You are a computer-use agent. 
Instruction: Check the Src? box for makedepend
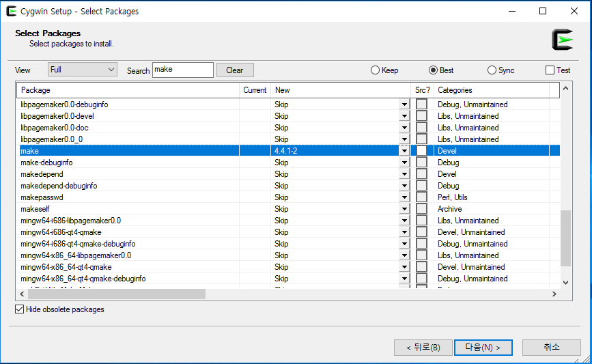[421, 174]
